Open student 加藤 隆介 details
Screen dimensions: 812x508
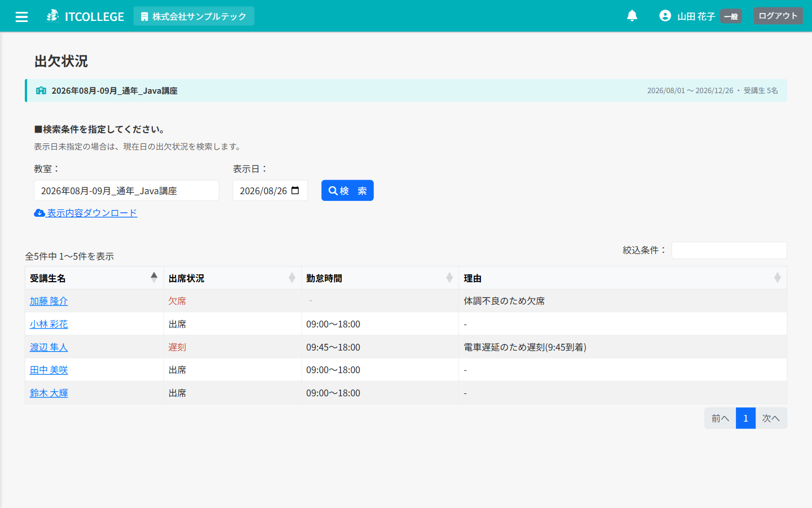click(49, 301)
